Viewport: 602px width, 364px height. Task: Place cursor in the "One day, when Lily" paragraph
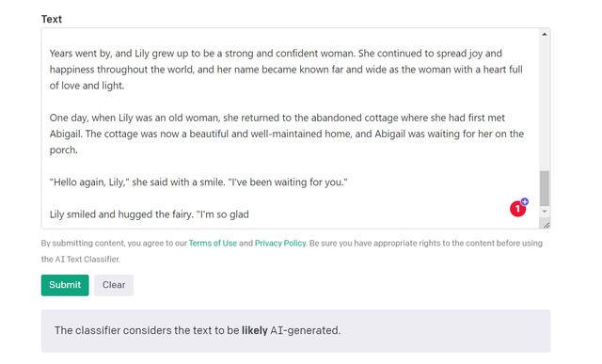286,134
